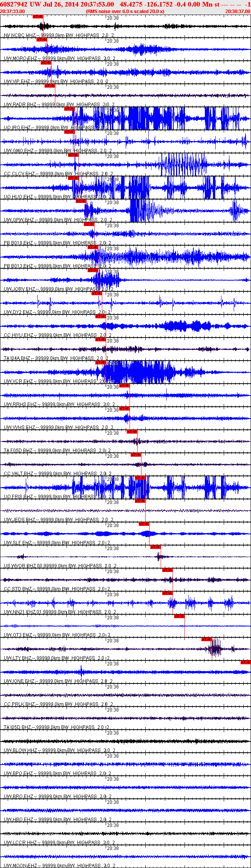Click the 'RMS noise over 6.0 s scaled' note
The height and width of the screenshot is (868, 251).
pyautogui.click(x=125, y=11)
